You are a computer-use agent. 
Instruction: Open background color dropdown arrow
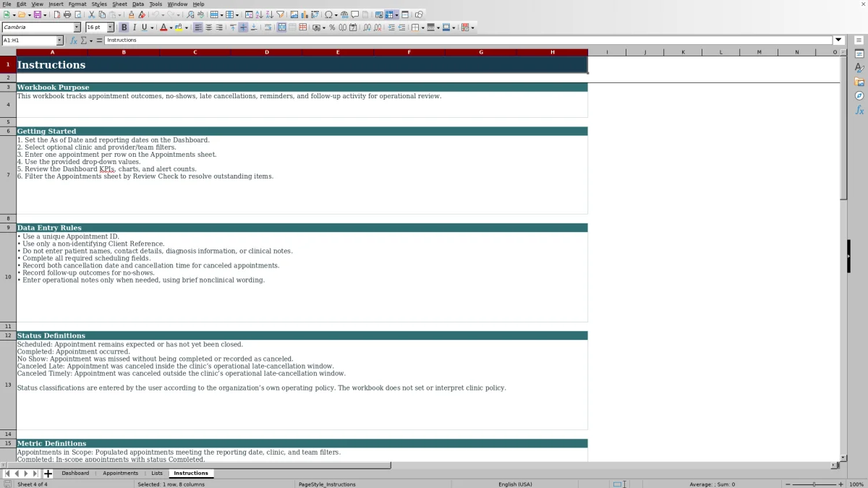[186, 27]
